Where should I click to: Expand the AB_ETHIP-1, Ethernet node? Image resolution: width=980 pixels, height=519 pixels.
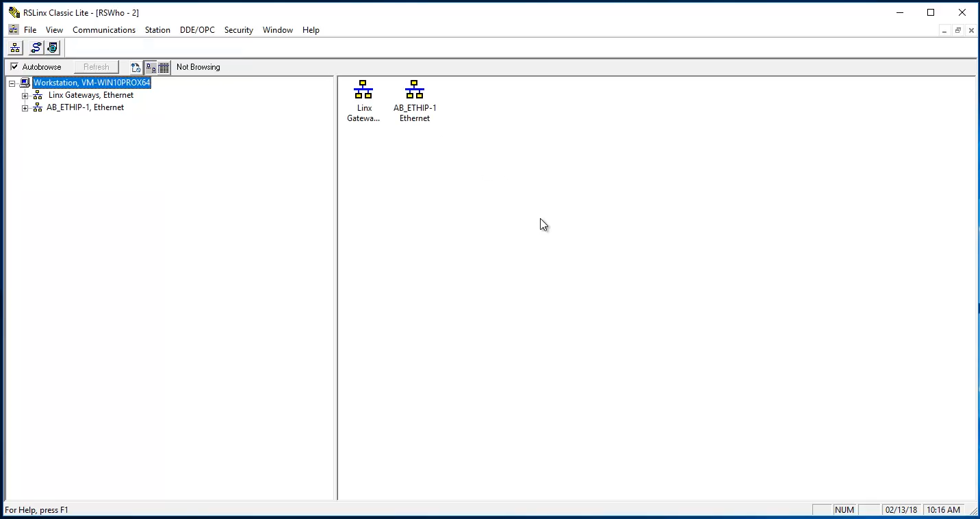coord(25,108)
